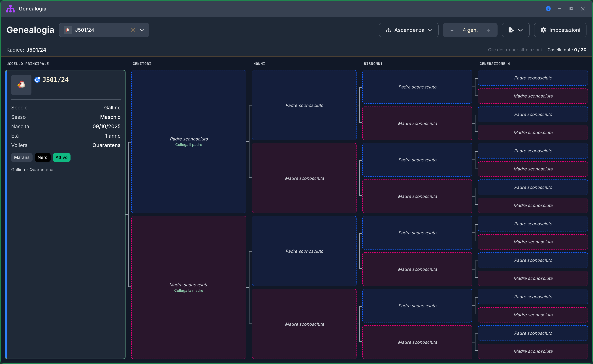The height and width of the screenshot is (364, 593).
Task: Click the Caselle note 0 / 30 counter
Action: coord(567,50)
